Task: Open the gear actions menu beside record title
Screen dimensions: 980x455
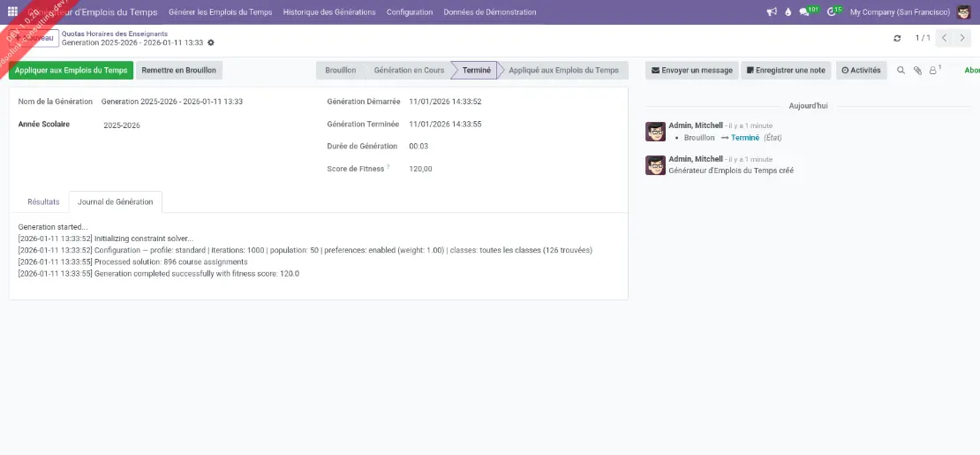Action: pos(210,42)
